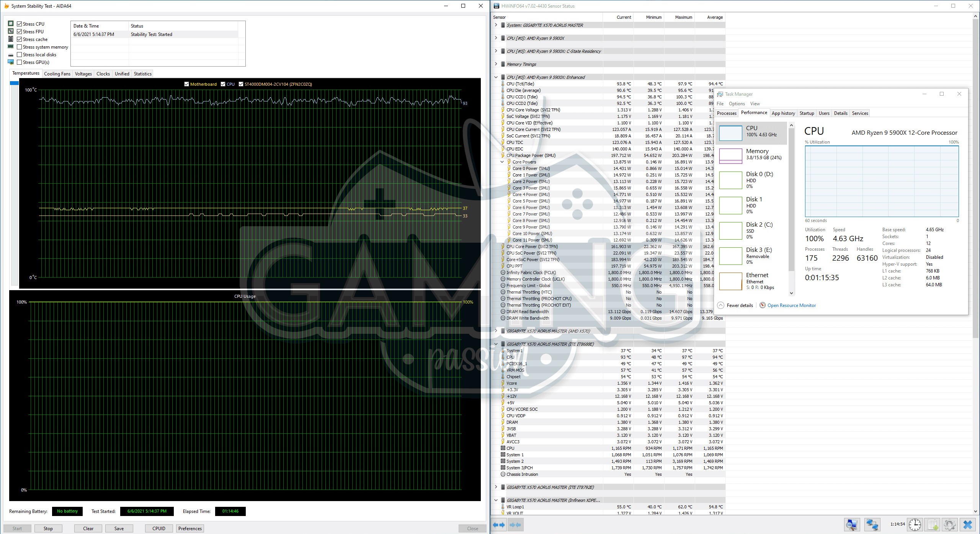The width and height of the screenshot is (980, 534).
Task: Click HWiNFO expand columns arrows icon
Action: click(x=499, y=525)
